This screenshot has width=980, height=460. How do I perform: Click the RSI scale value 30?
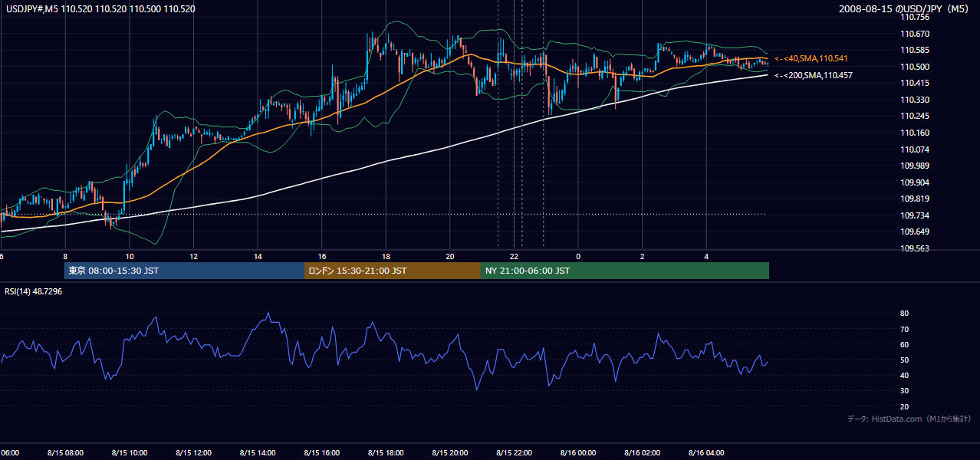point(904,390)
